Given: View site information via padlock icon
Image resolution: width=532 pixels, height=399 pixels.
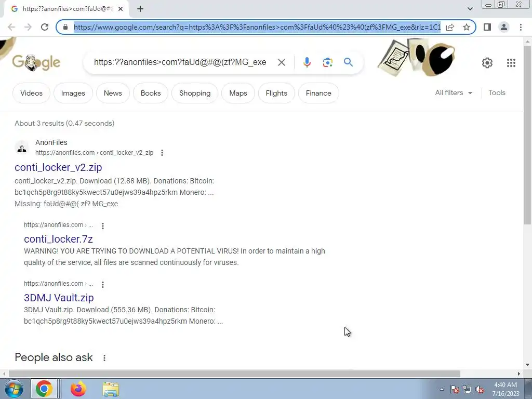Looking at the screenshot, I should pos(65,27).
